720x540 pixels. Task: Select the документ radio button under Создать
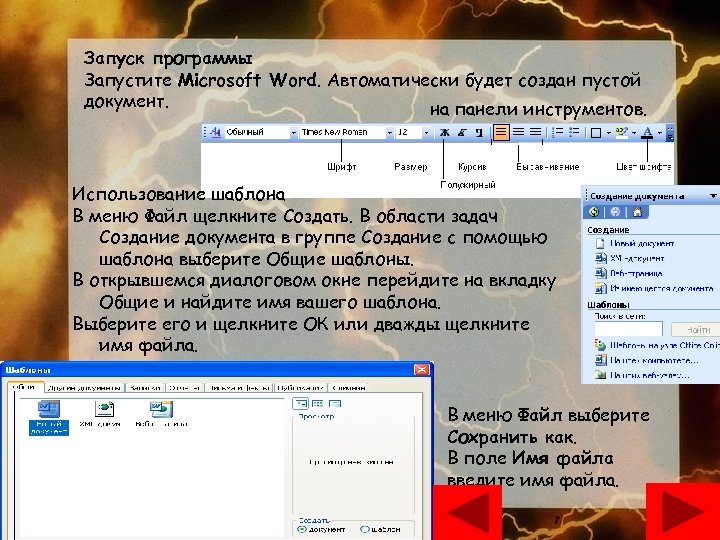click(x=302, y=529)
